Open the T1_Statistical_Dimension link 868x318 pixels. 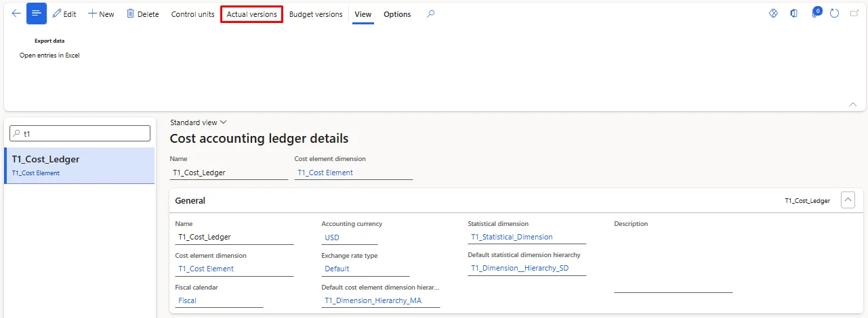pyautogui.click(x=512, y=237)
